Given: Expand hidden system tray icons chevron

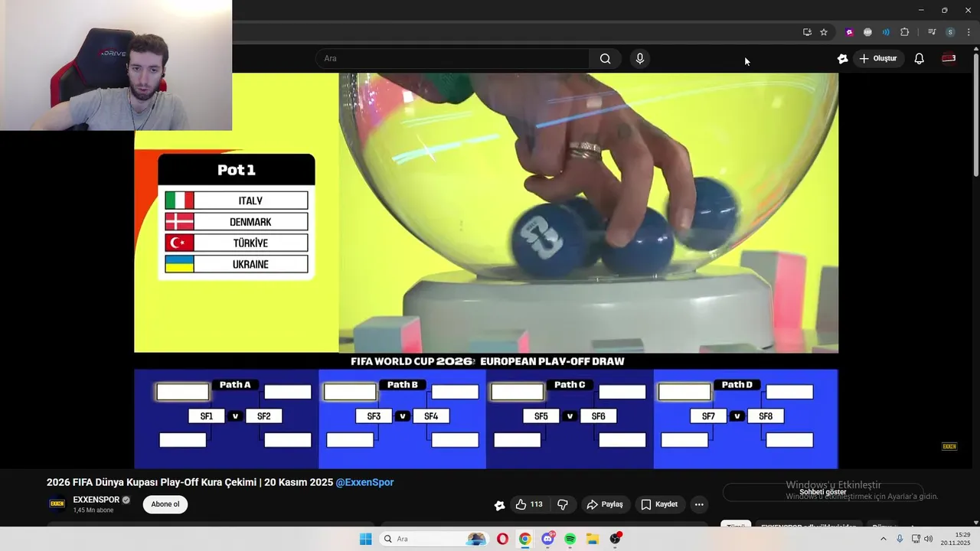Looking at the screenshot, I should (884, 539).
